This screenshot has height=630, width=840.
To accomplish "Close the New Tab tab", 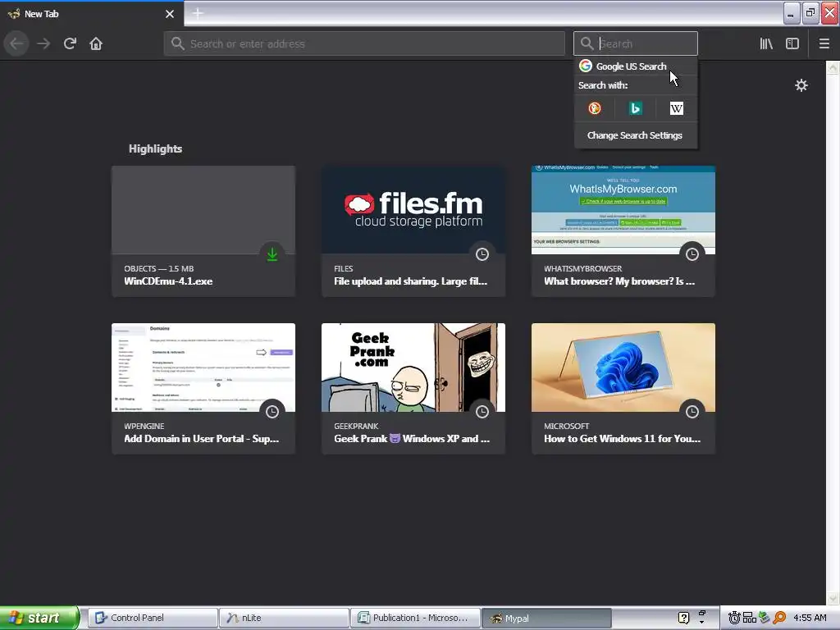I will click(170, 14).
